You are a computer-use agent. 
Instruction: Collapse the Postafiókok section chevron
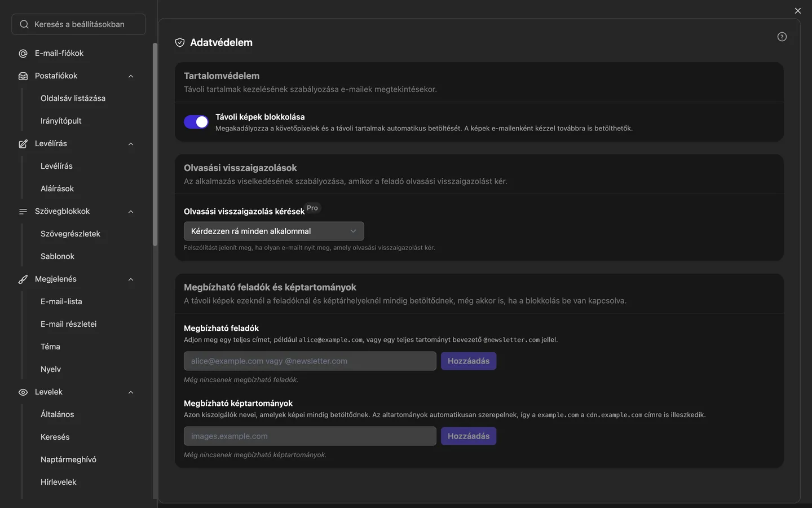point(131,76)
